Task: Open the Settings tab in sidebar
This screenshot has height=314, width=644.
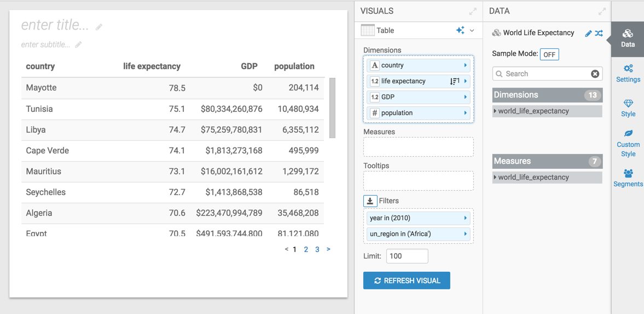Action: pyautogui.click(x=628, y=73)
